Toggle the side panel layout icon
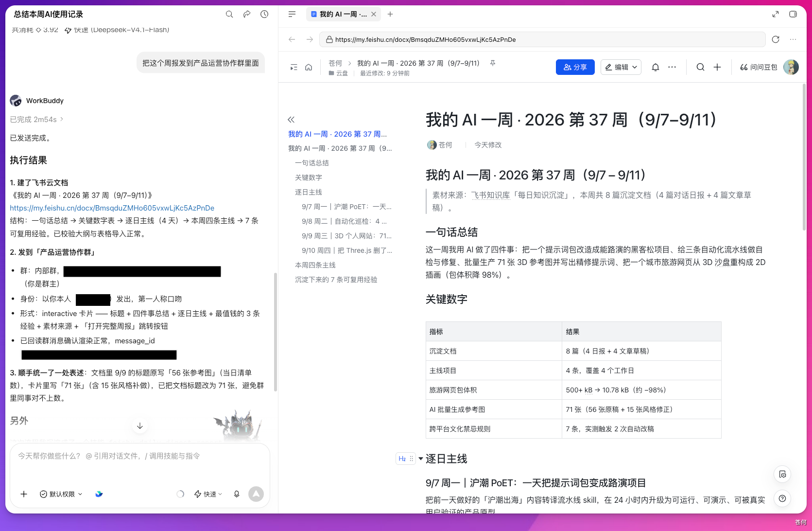This screenshot has width=812, height=531. 793,14
